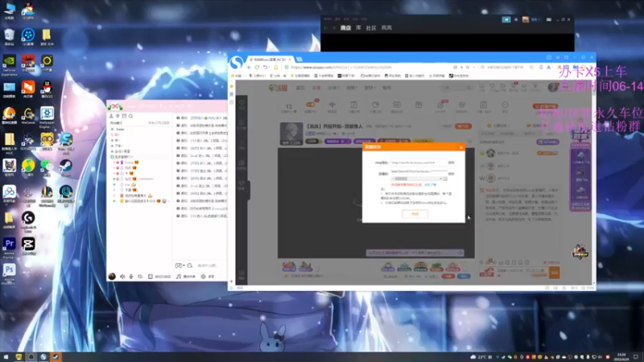The image size is (644, 362).
Task: Open the Recycle Bin on the desktop
Action: point(9,37)
